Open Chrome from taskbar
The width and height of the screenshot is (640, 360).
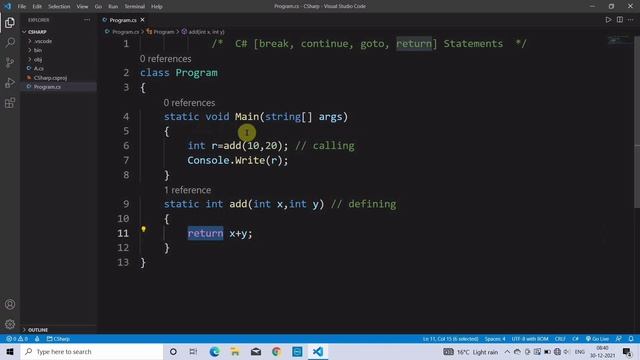276,351
